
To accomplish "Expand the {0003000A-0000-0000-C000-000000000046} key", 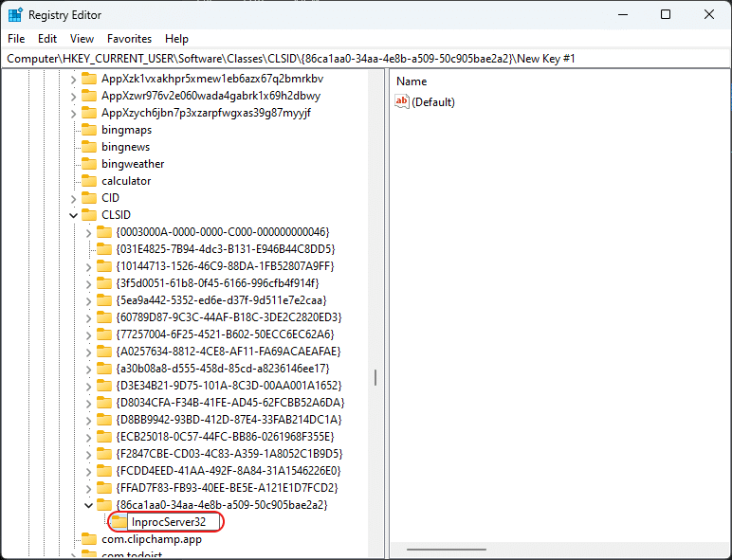I will 89,233.
